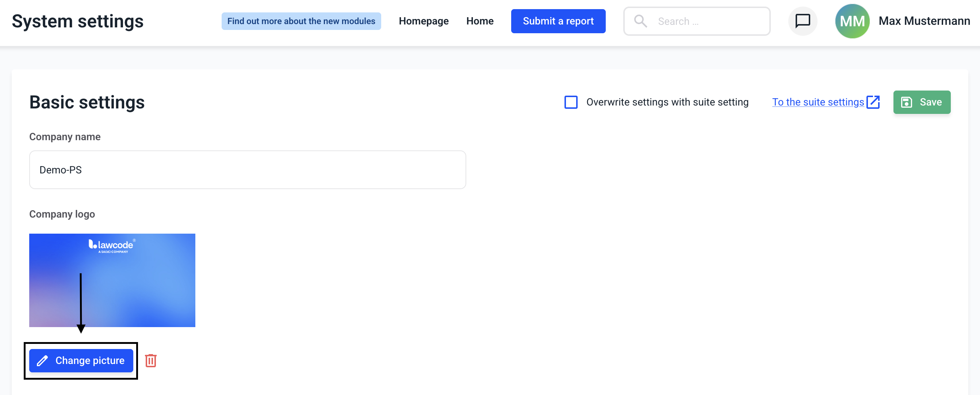The width and height of the screenshot is (980, 395).
Task: Follow the To the suite settings link
Action: point(818,102)
